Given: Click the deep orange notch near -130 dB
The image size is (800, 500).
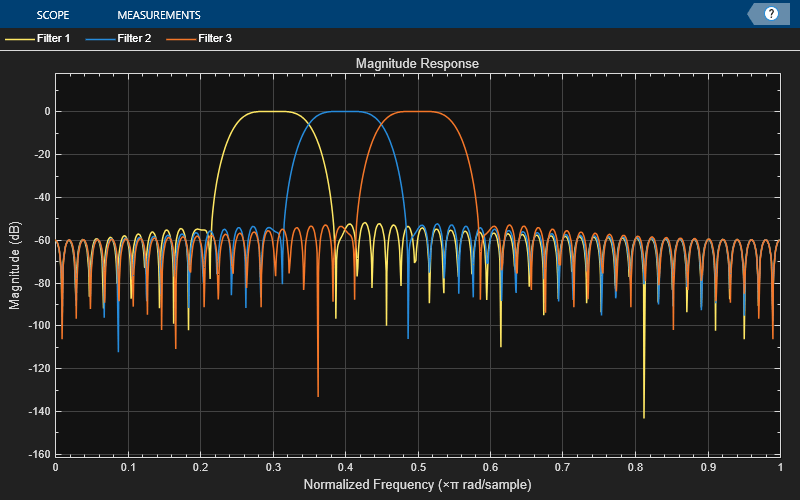Looking at the screenshot, I should tap(318, 394).
